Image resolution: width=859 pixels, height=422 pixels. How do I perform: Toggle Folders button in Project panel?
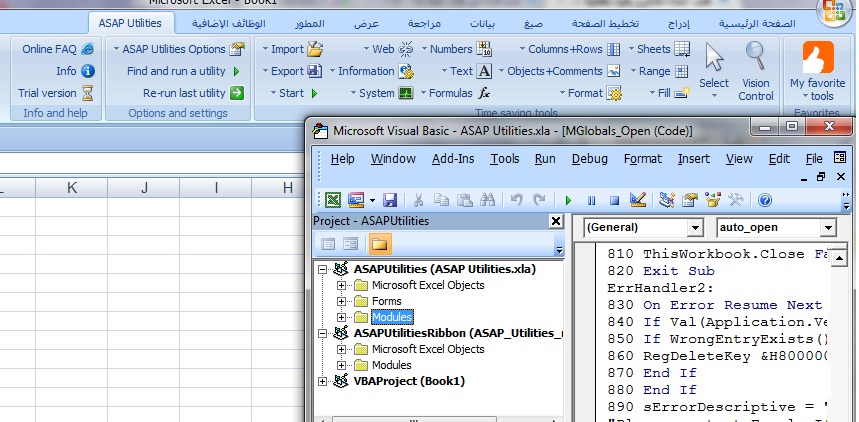coord(380,244)
